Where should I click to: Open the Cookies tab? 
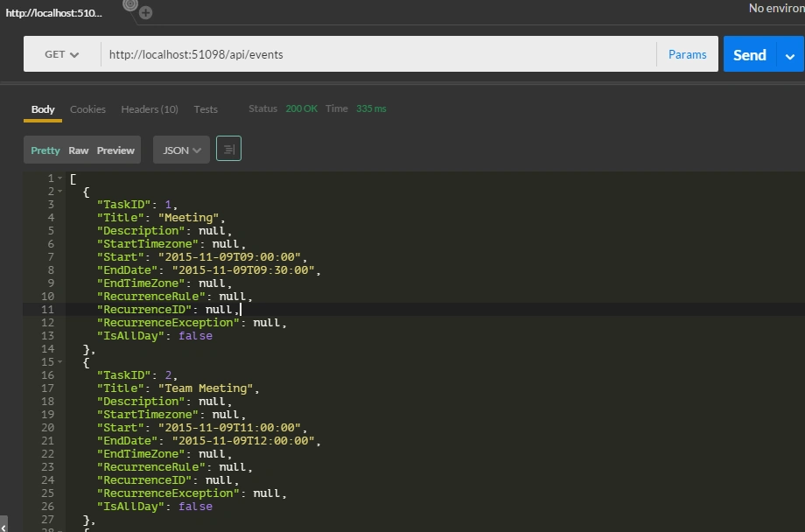tap(87, 109)
